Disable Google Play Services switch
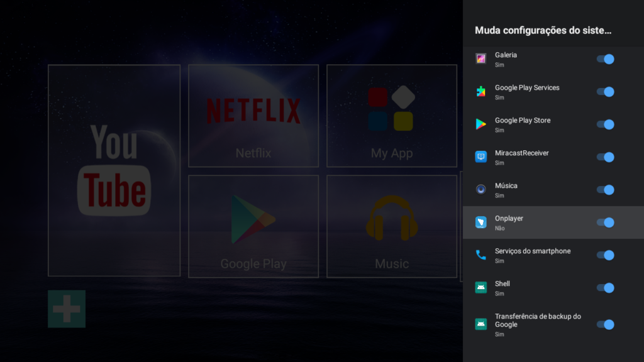This screenshot has width=644, height=362. [x=606, y=92]
